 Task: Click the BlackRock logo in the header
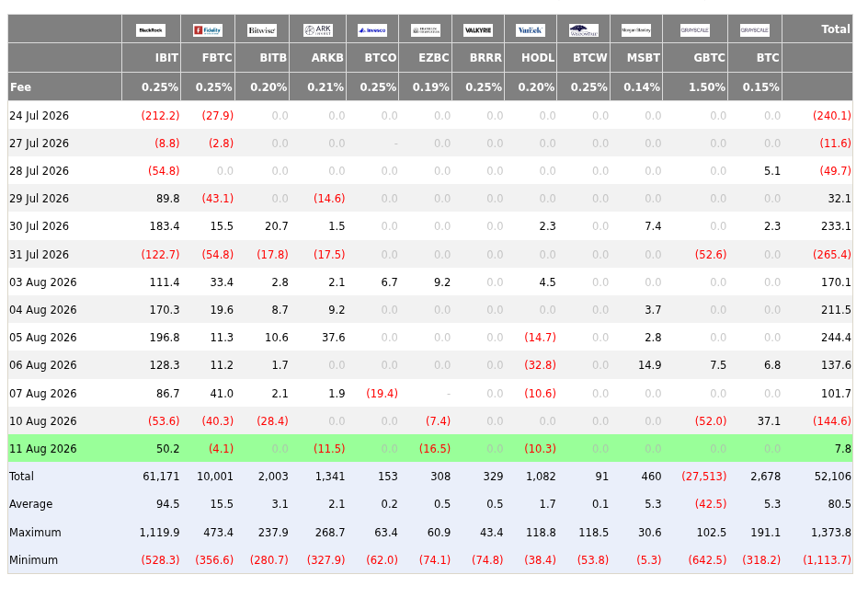tap(151, 29)
